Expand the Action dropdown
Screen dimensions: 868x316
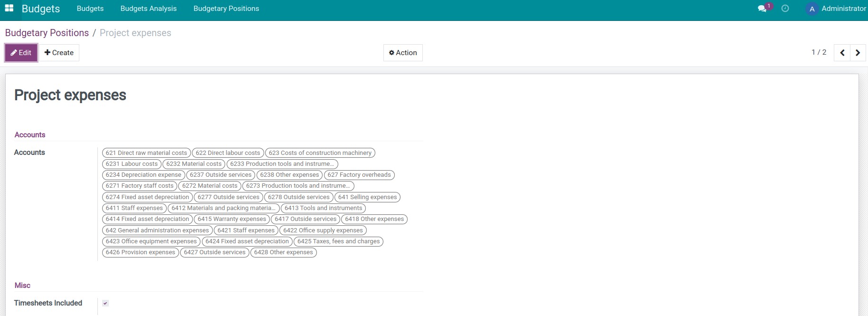[x=403, y=53]
